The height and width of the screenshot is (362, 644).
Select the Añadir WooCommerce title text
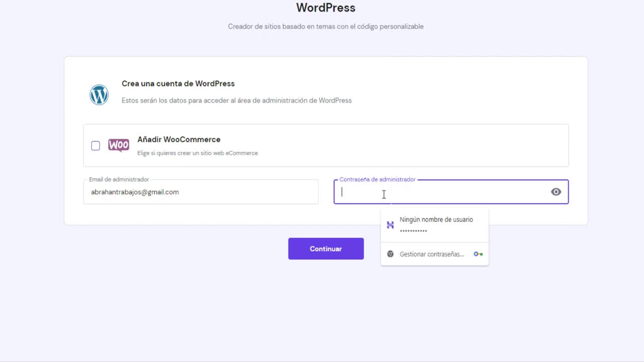coord(179,139)
